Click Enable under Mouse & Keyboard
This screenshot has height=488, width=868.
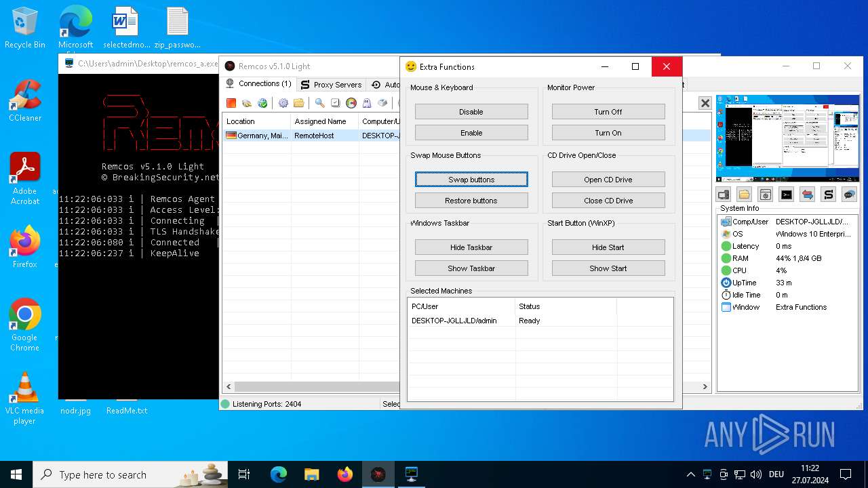click(x=471, y=133)
